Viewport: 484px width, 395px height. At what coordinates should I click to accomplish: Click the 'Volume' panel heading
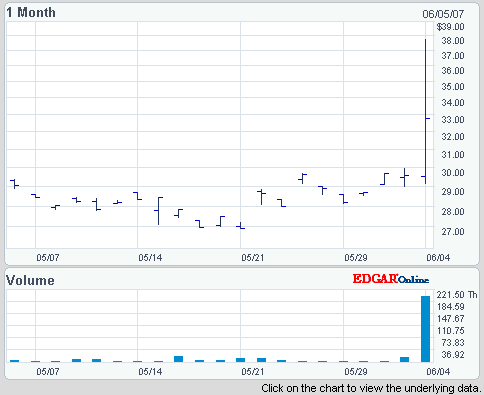pyautogui.click(x=30, y=280)
